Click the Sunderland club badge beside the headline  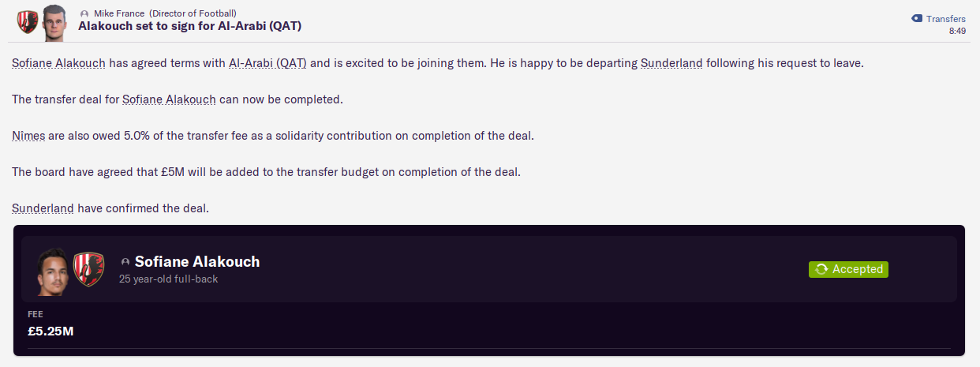click(x=27, y=21)
